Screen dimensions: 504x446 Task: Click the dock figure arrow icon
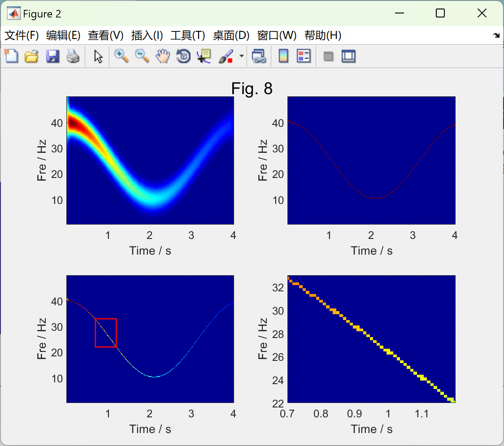point(497,35)
